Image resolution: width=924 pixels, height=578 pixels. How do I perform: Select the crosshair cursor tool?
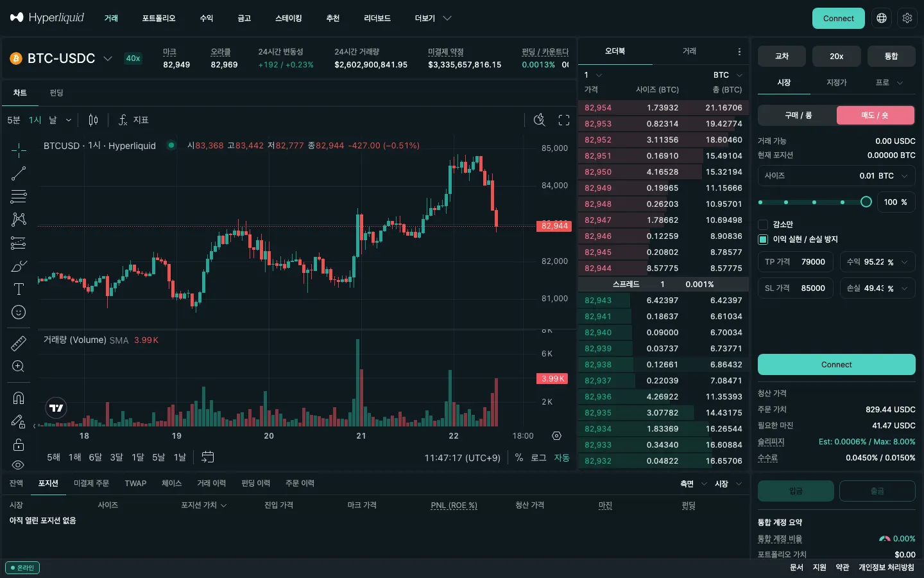pyautogui.click(x=19, y=150)
